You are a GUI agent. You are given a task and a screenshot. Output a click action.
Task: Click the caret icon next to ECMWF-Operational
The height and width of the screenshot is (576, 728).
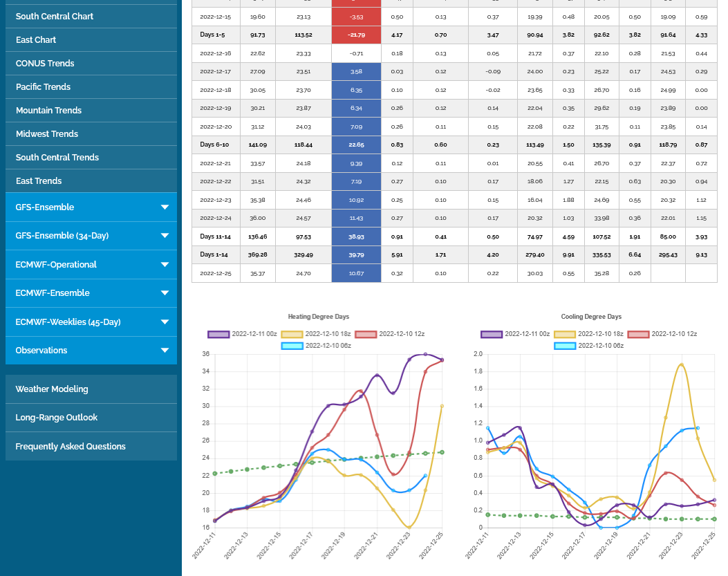click(x=165, y=265)
